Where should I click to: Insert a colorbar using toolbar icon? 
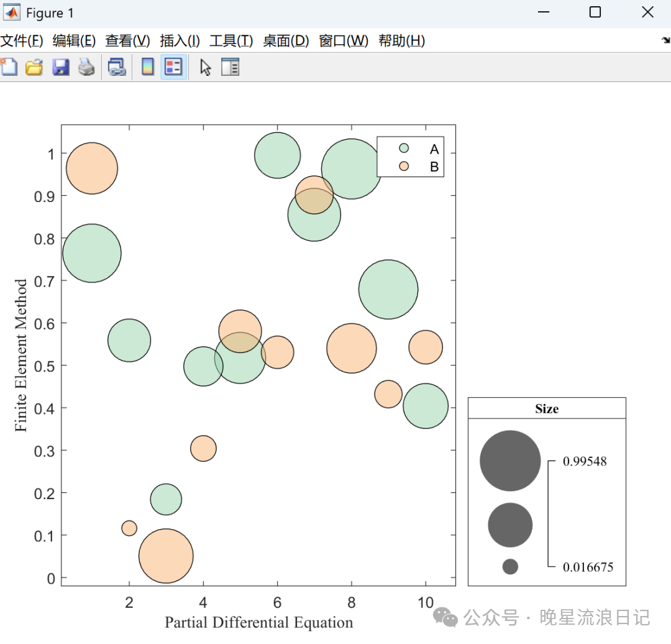click(x=148, y=67)
